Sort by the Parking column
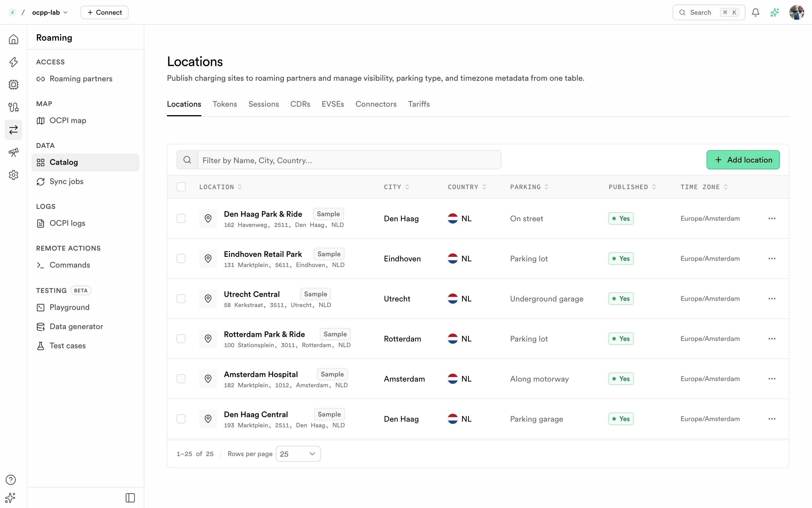 529,187
